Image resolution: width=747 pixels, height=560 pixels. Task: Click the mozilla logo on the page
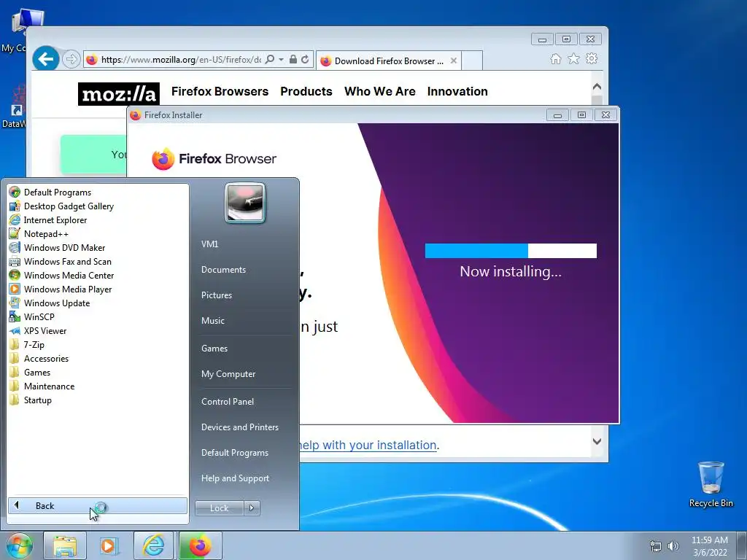119,94
